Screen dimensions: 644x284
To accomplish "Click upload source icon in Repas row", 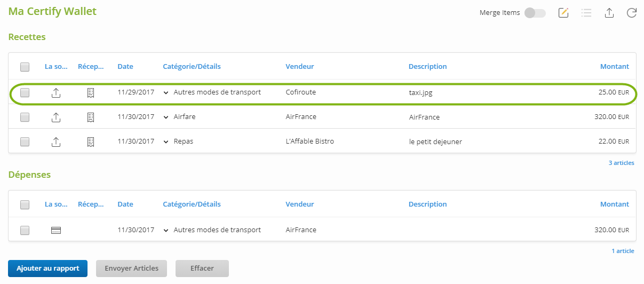I will [56, 141].
